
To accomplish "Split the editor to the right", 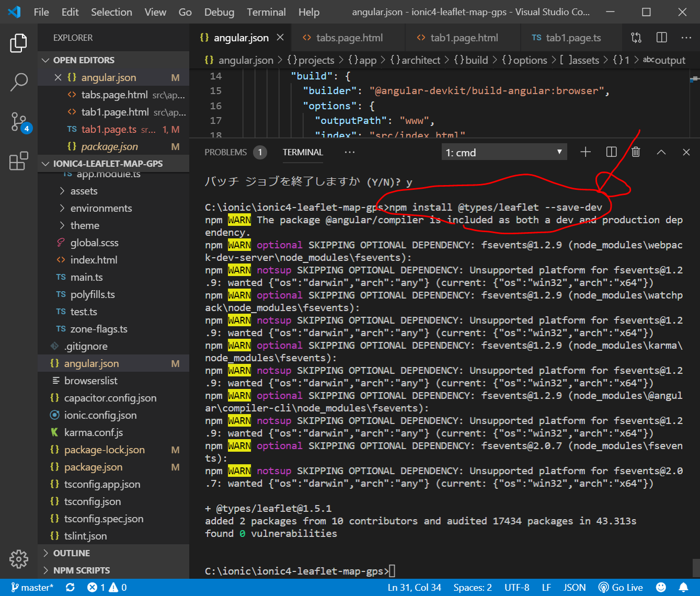I will 661,38.
